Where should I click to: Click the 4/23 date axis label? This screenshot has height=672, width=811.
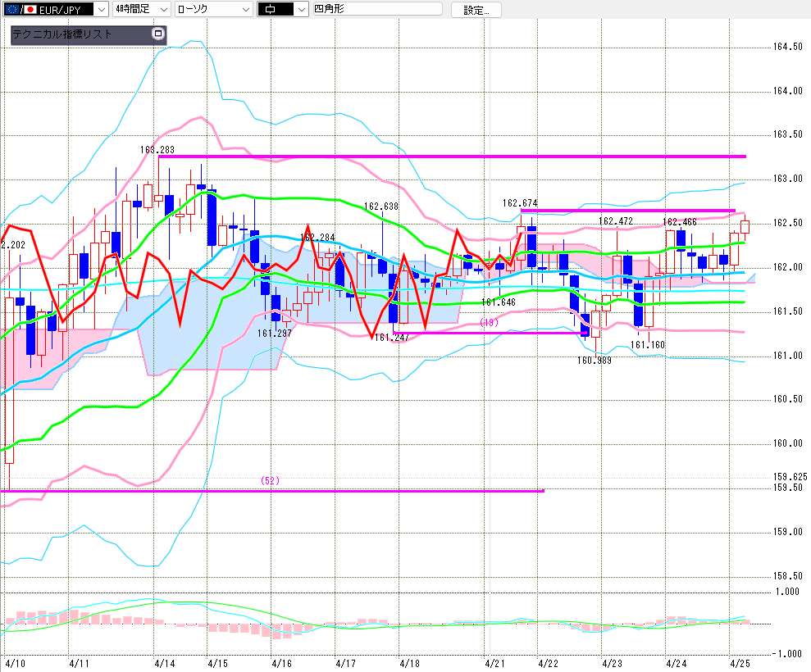coord(612,663)
